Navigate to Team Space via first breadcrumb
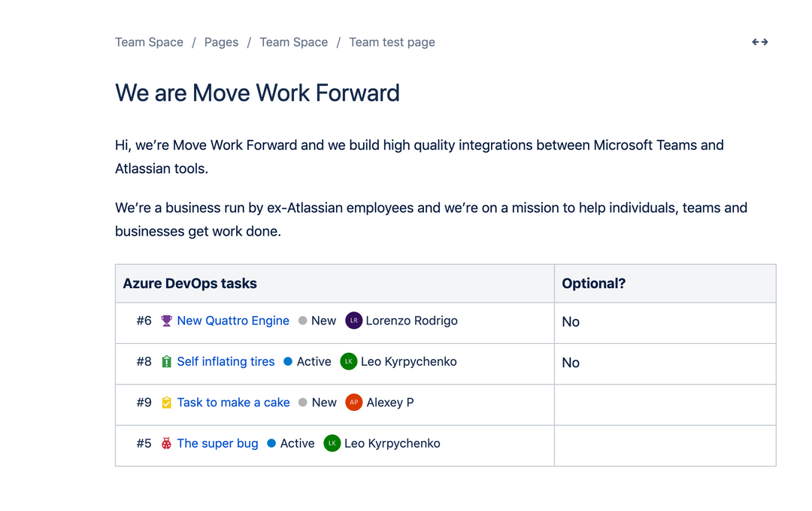Screen dimensions: 812x511 point(149,42)
